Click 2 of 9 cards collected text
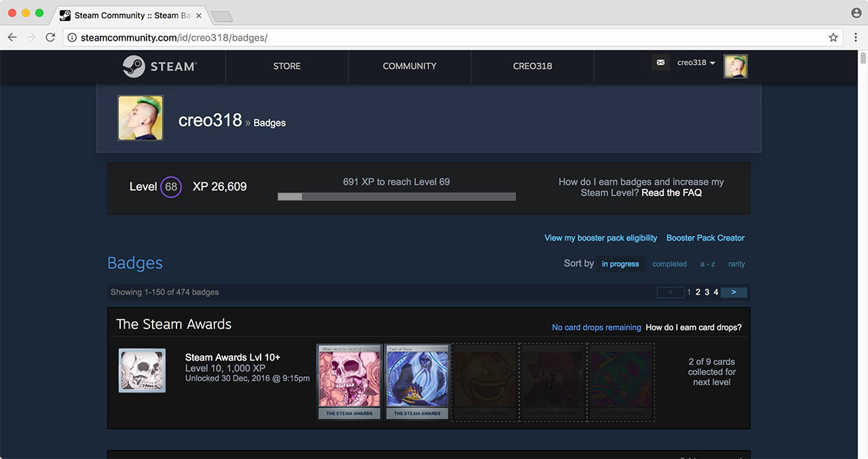Viewport: 868px width, 459px height. pos(712,372)
